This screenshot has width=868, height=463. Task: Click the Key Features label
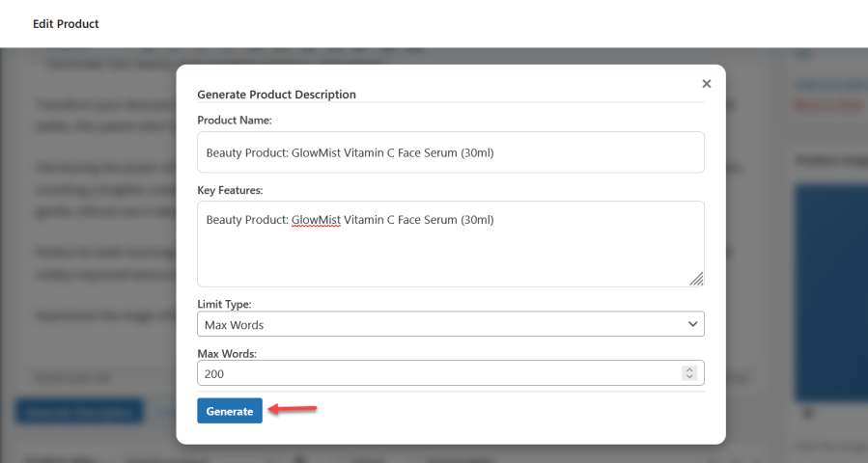(231, 190)
